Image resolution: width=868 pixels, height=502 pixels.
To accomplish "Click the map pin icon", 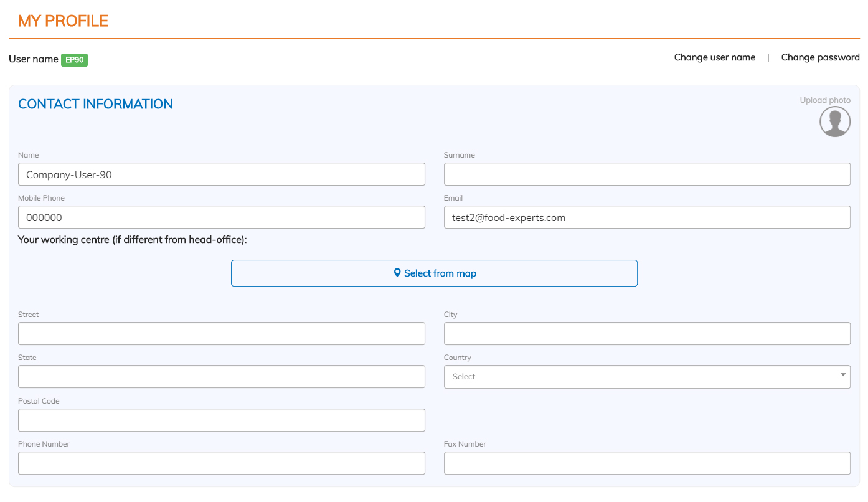I will click(397, 273).
